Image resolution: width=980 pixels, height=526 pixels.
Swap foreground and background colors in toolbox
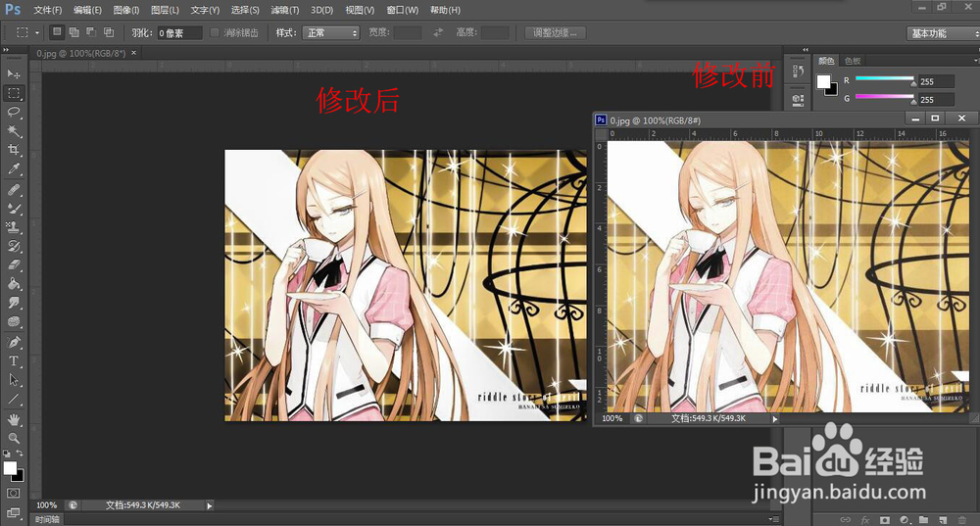[x=20, y=454]
